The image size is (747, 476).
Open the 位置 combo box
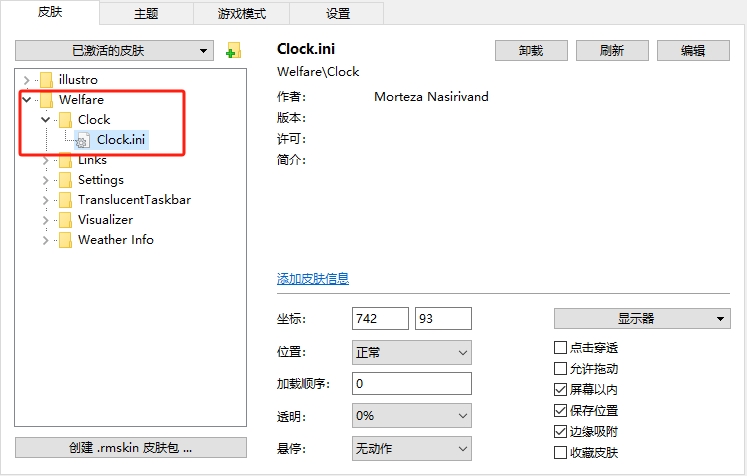411,352
